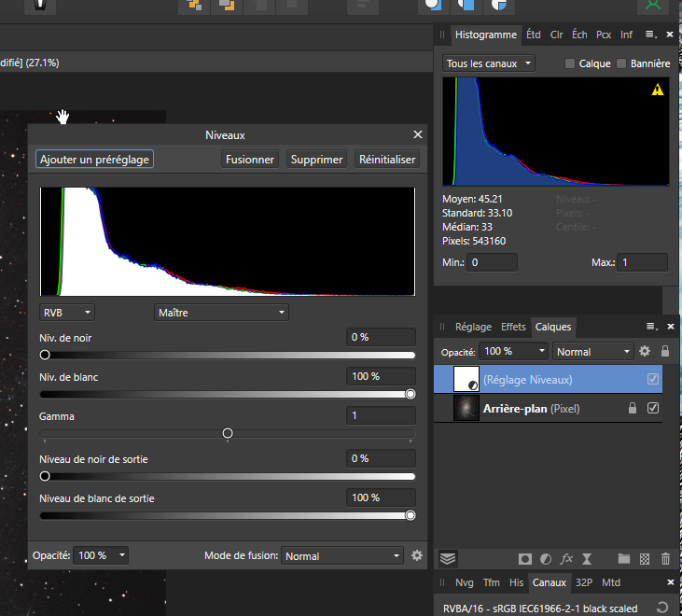Switch to the 32P tab

pyautogui.click(x=584, y=582)
